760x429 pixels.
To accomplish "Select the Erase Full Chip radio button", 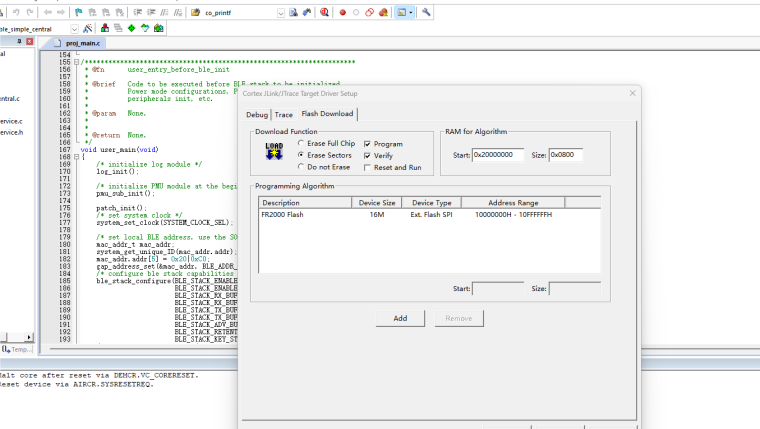I will tap(301, 143).
